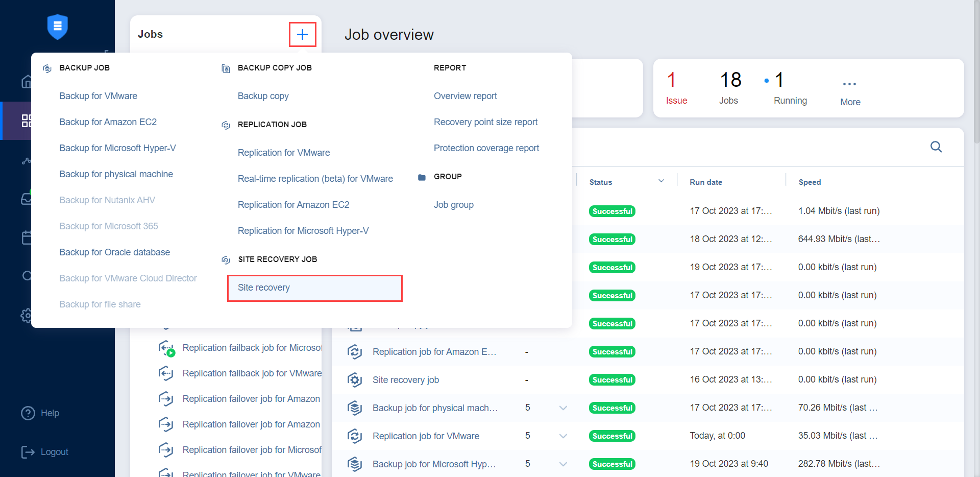Select Job group from the menu
This screenshot has width=980, height=477.
453,205
